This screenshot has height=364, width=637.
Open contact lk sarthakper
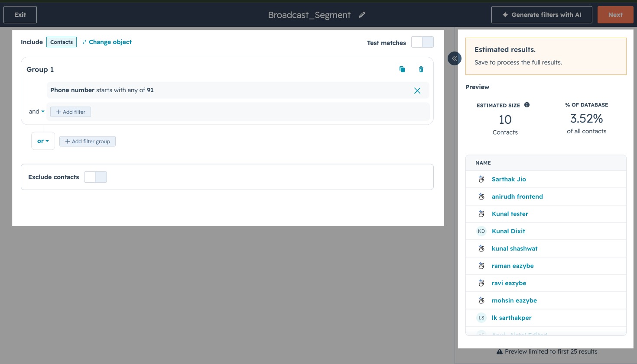(x=512, y=318)
